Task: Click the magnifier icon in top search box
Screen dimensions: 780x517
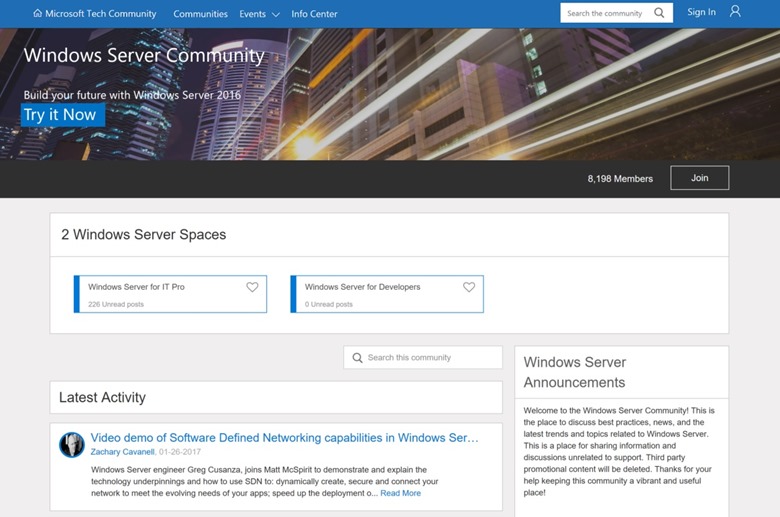Action: pyautogui.click(x=659, y=13)
